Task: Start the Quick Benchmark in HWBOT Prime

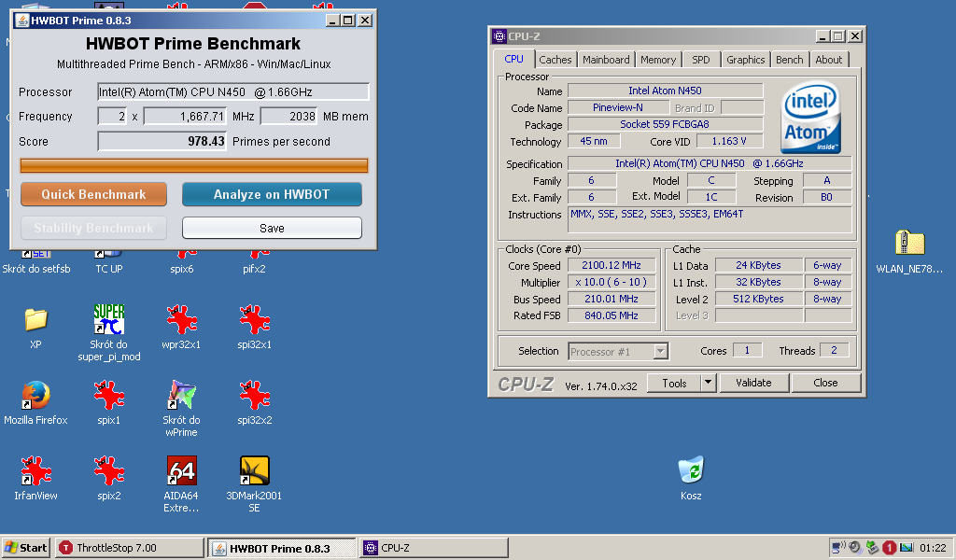Action: [x=93, y=194]
